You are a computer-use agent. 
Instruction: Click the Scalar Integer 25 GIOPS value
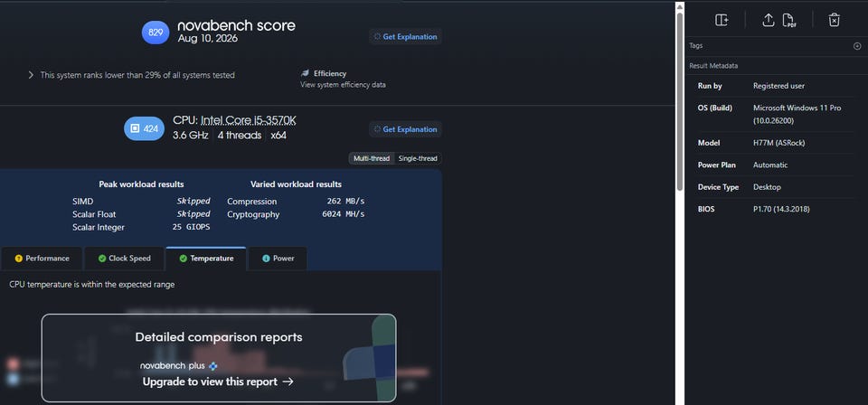click(x=191, y=227)
